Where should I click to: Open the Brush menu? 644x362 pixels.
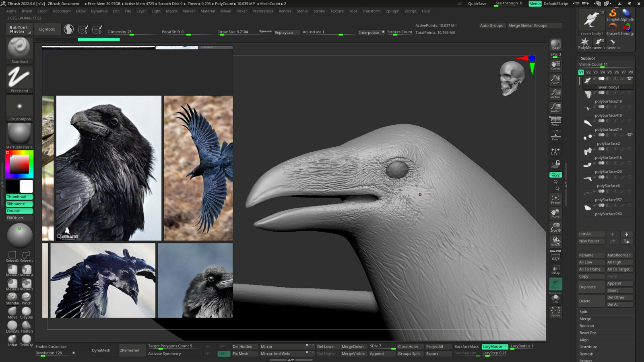[x=27, y=11]
